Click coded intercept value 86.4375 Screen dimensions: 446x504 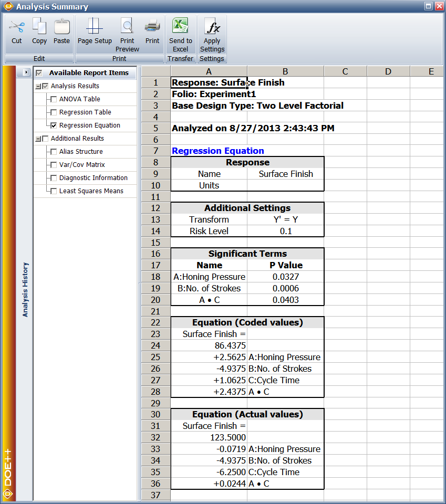209,345
